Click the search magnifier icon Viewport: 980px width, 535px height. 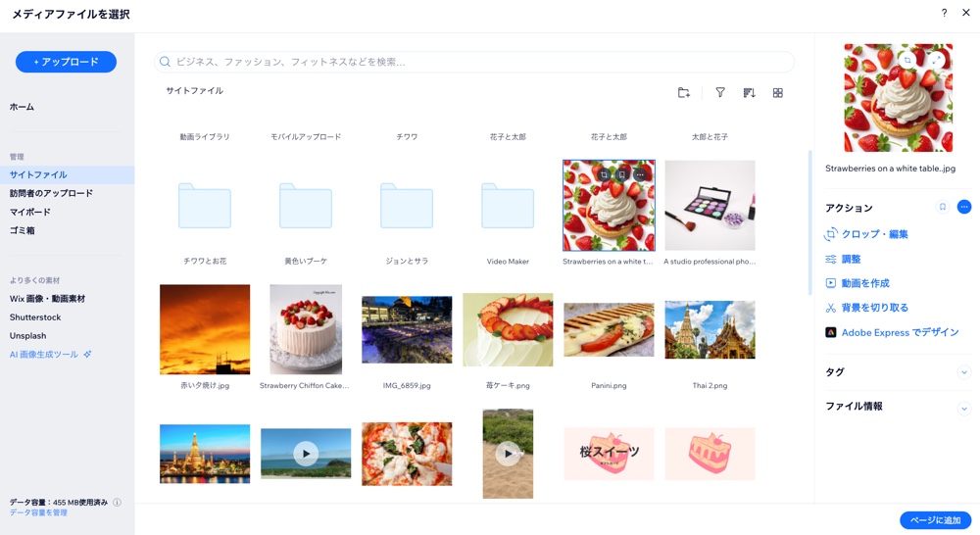click(x=165, y=62)
